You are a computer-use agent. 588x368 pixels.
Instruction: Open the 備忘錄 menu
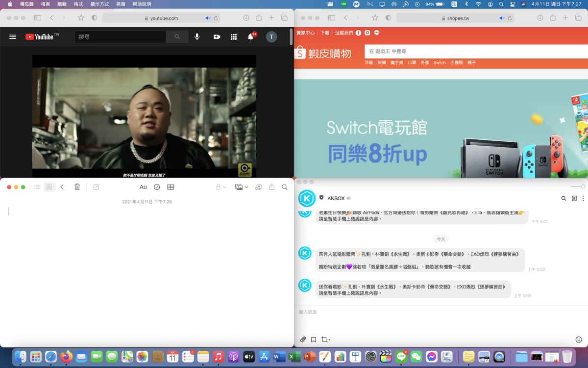[x=27, y=4]
